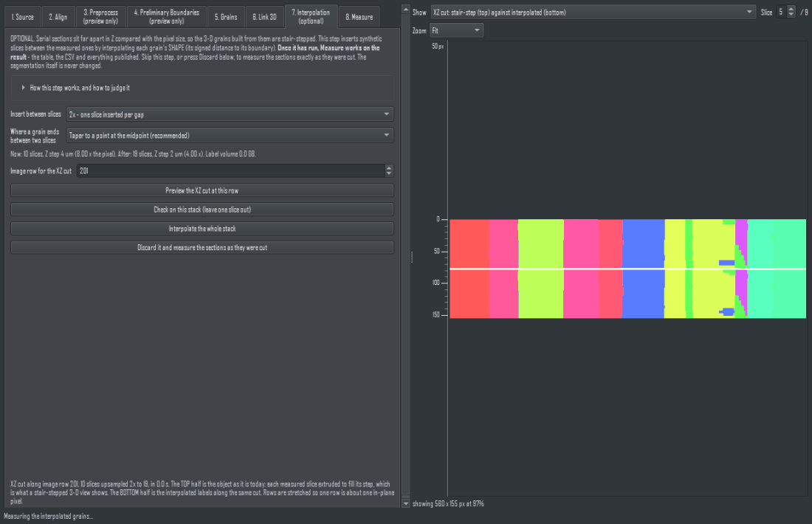
Task: Increase the XZ cut image row value
Action: (390, 168)
